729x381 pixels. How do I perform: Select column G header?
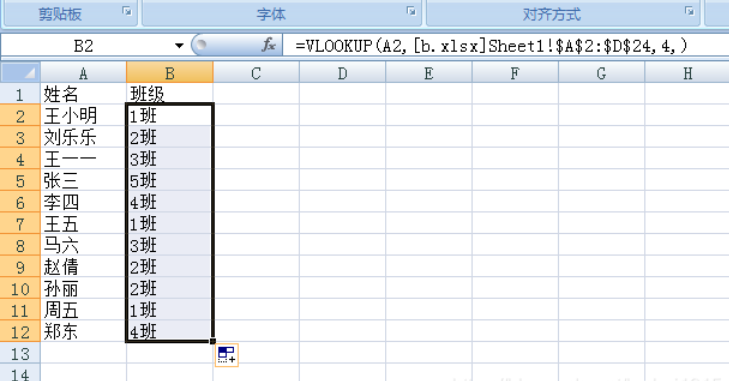pos(602,73)
